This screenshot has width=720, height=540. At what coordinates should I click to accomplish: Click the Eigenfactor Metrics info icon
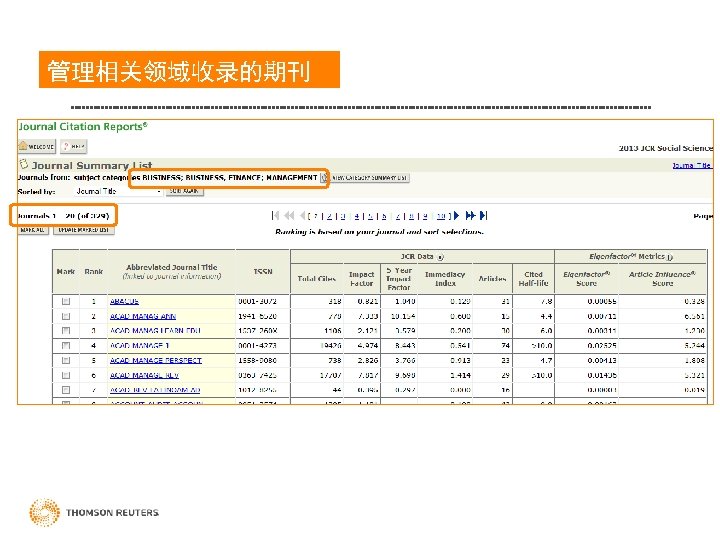(670, 257)
